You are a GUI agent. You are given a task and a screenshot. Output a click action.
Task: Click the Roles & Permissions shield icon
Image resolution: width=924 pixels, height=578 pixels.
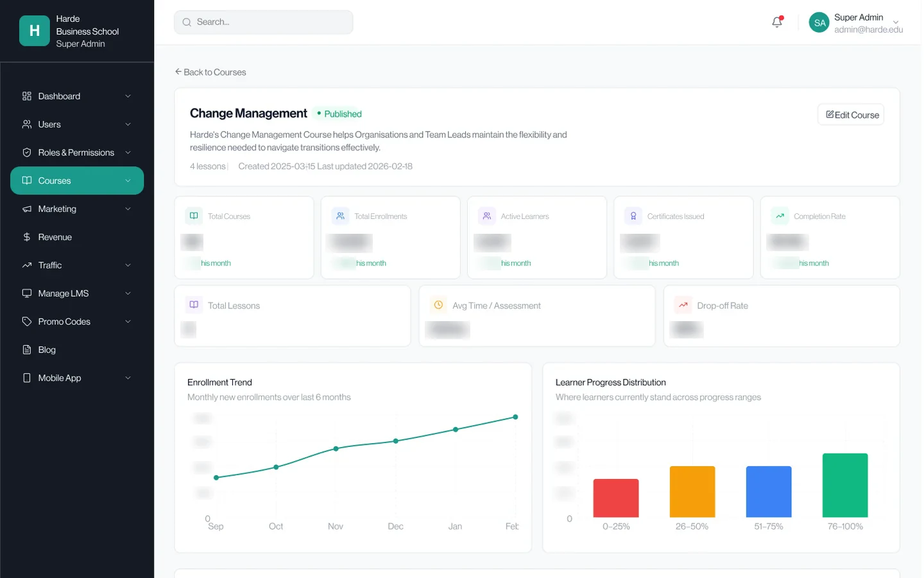coord(27,153)
